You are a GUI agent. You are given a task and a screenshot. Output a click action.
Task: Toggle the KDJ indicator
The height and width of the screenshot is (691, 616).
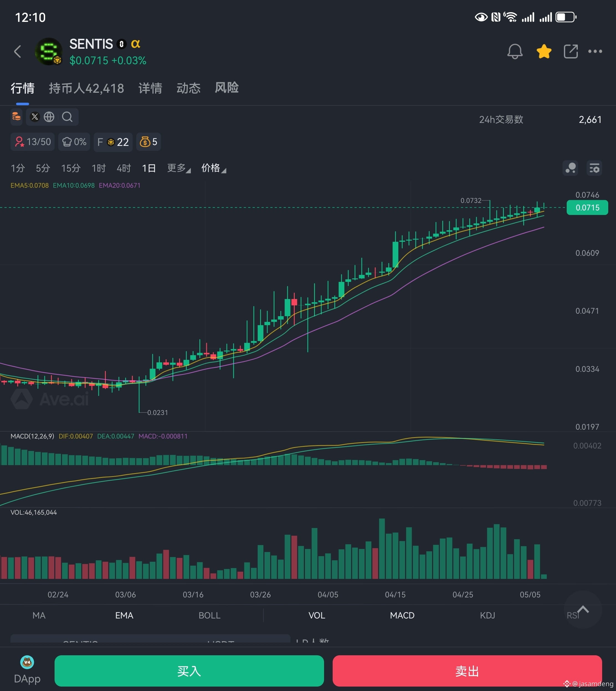pyautogui.click(x=487, y=615)
